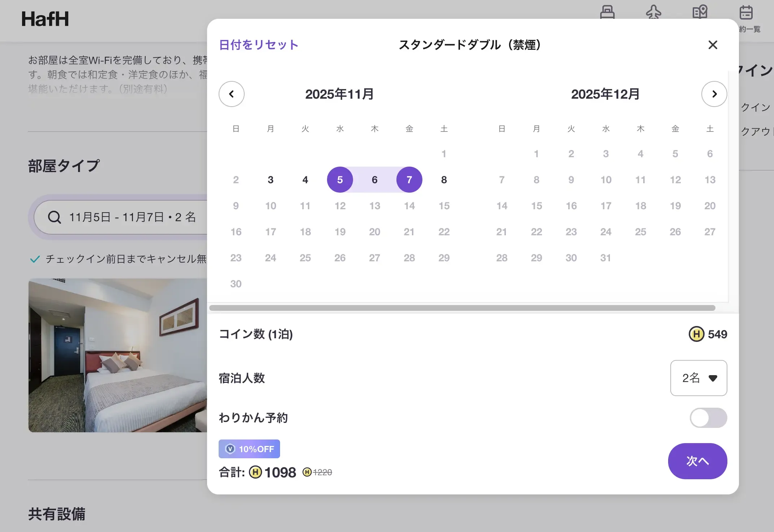Advance to next month with right chevron

714,94
